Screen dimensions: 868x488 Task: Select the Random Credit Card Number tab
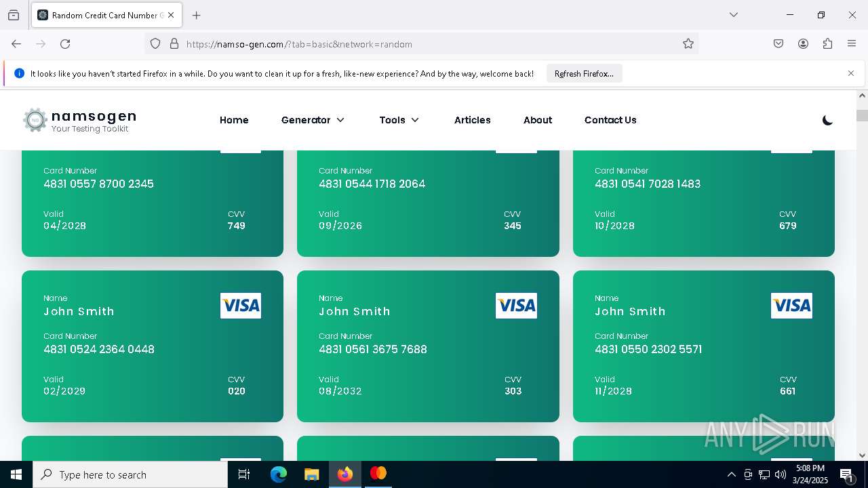tap(106, 15)
